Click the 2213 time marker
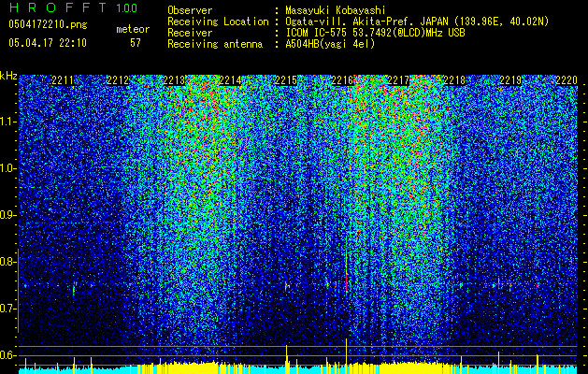 (175, 80)
